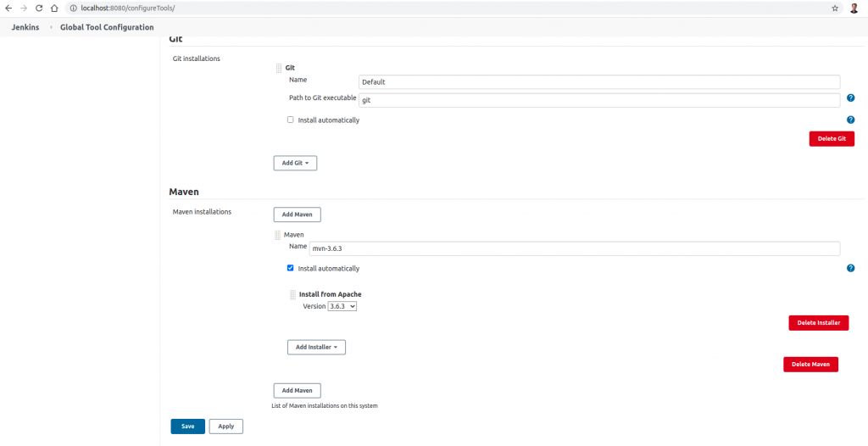
Task: Open help for Maven Install automatically
Action: tap(850, 268)
